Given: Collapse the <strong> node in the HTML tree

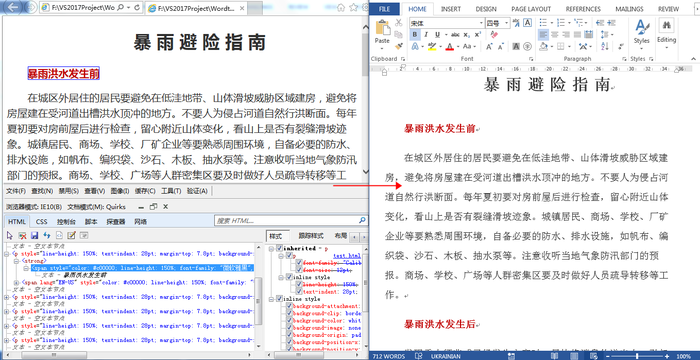Looking at the screenshot, I should [x=17, y=261].
